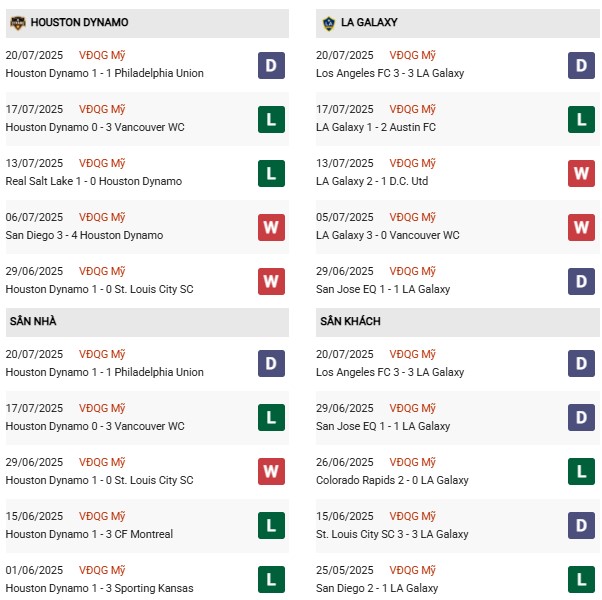The image size is (602, 600).
Task: Click the HOUSTON DYNAMO header title
Action: tap(79, 23)
